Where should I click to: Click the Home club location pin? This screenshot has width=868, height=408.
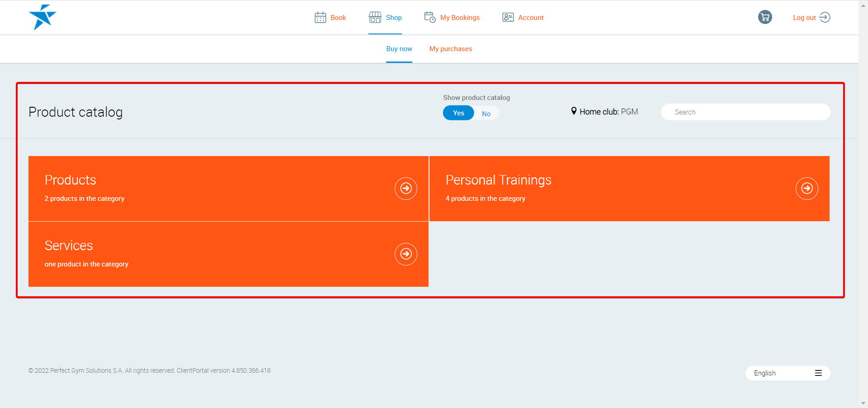tap(574, 111)
